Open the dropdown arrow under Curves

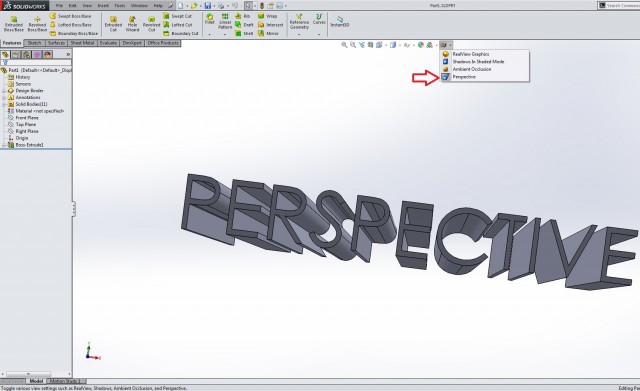(319, 35)
